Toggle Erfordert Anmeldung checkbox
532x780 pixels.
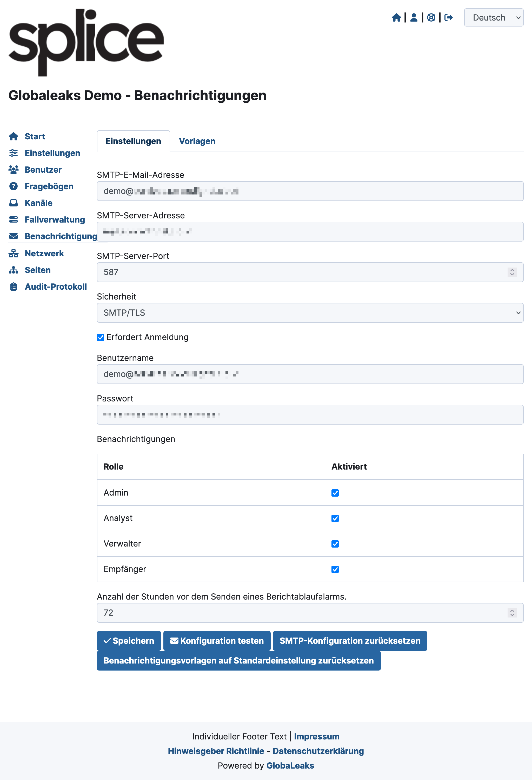coord(101,337)
